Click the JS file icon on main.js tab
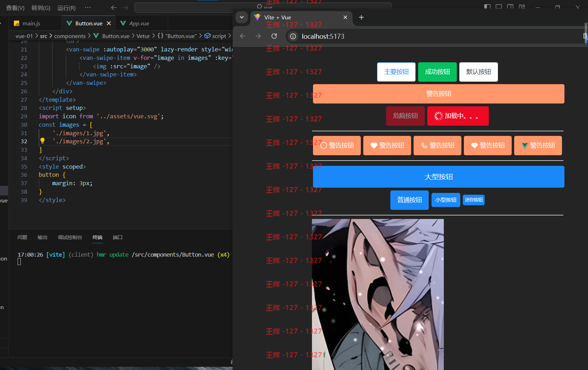The height and width of the screenshot is (370, 588). (x=17, y=24)
